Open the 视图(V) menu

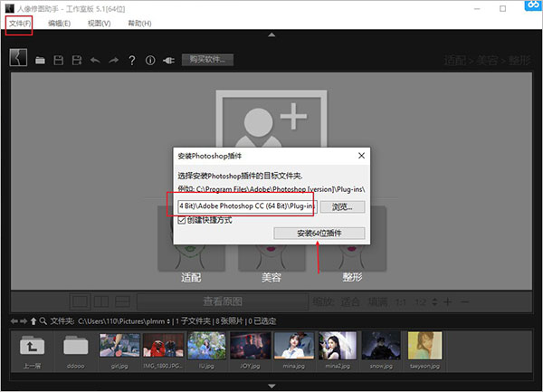tap(99, 24)
